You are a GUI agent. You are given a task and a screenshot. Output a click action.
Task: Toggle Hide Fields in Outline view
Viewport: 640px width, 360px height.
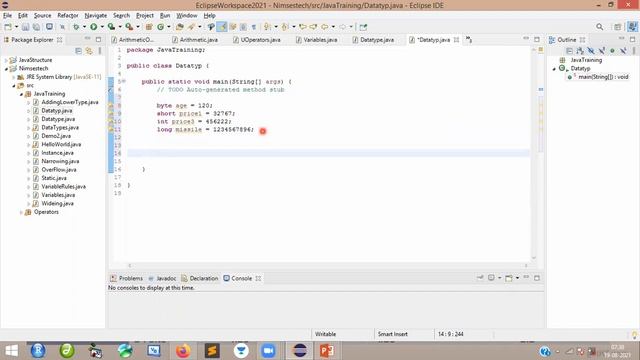coord(591,51)
